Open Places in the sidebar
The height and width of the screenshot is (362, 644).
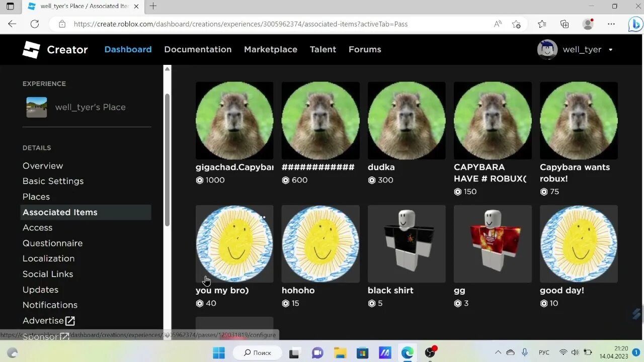coord(36,197)
